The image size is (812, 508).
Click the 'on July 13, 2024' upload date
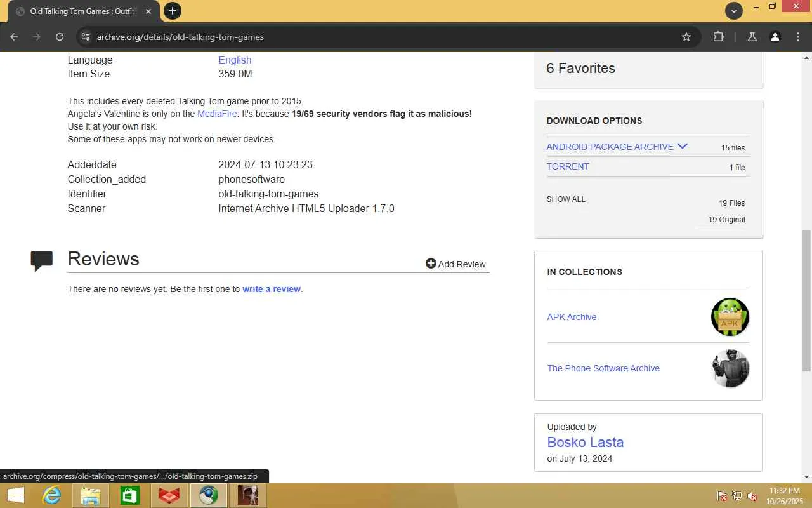[580, 458]
